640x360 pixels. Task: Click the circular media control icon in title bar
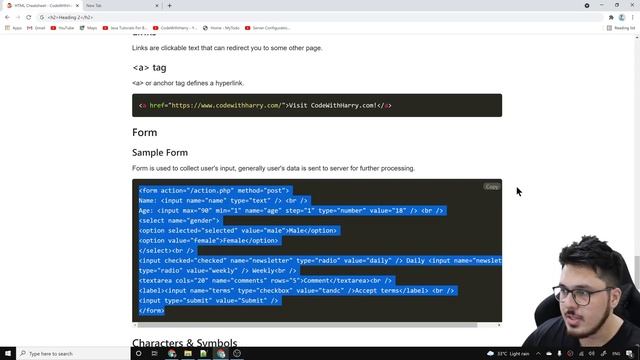point(587,5)
